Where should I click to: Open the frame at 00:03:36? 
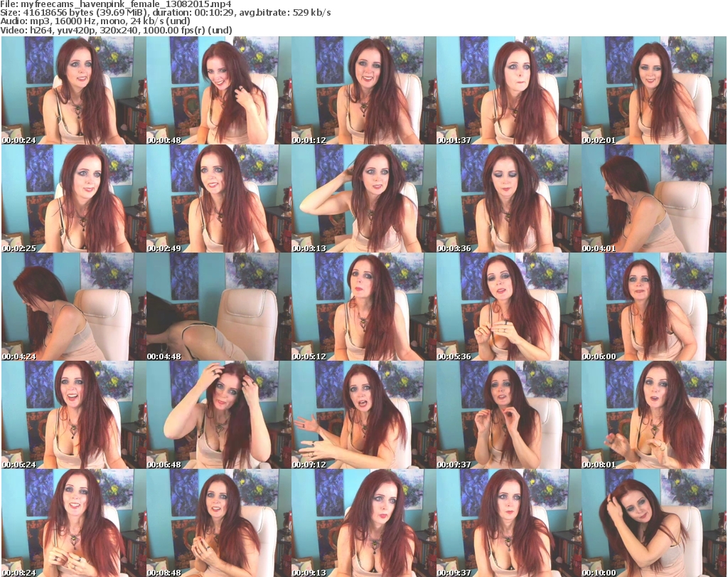(x=508, y=198)
